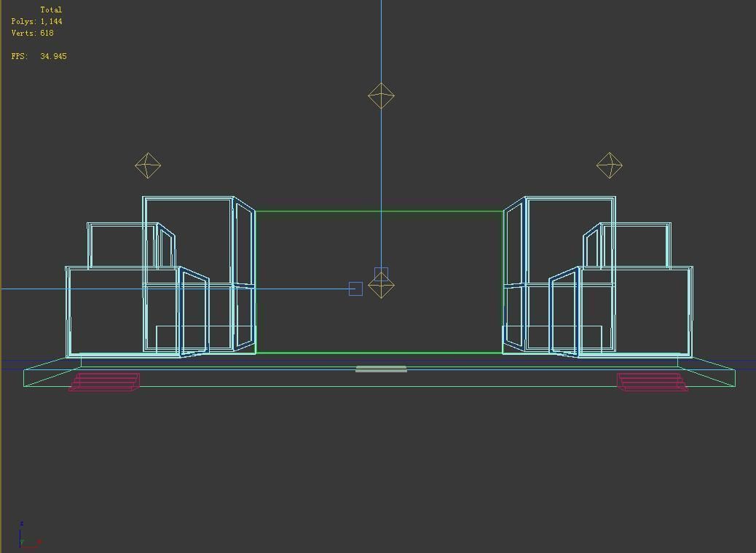This screenshot has height=553, width=756.
Task: Click the 'Polys: 1,144' statistic
Action: [36, 21]
